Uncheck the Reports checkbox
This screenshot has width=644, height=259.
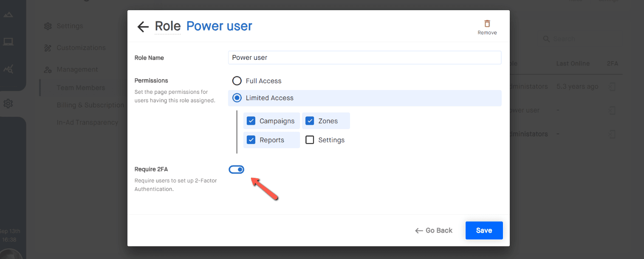click(x=251, y=140)
